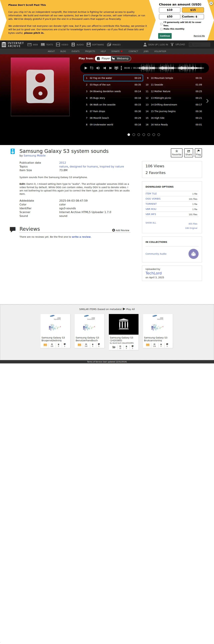Open the Community Audio collection icon

point(193,254)
